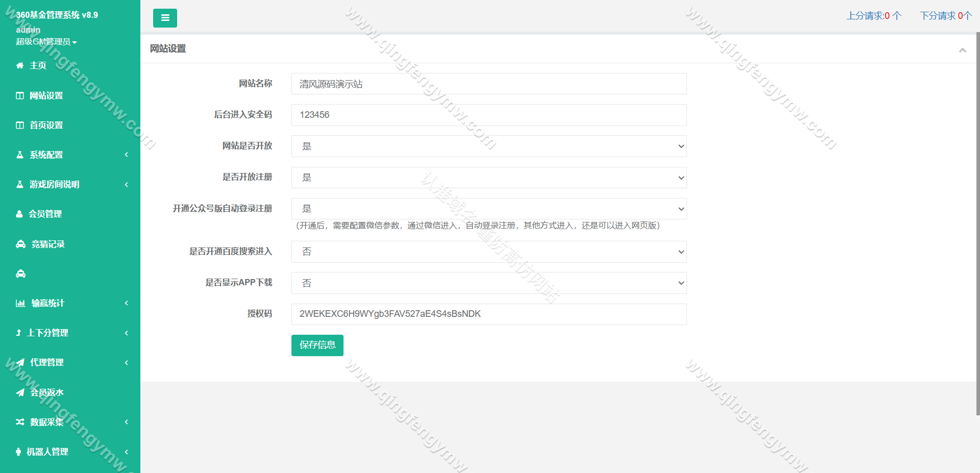Click the 网站名称 input field

pos(488,84)
